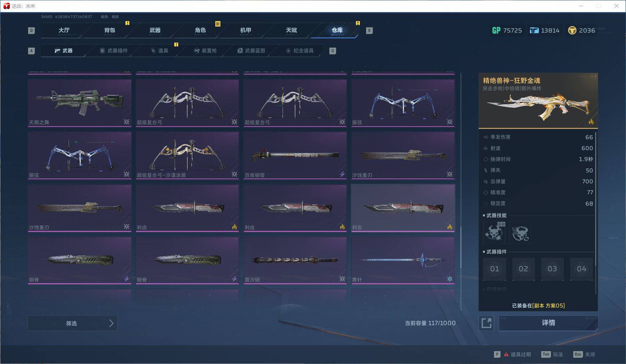Click the yellow alert badge on 道具
This screenshot has height=364, width=626.
[176, 45]
